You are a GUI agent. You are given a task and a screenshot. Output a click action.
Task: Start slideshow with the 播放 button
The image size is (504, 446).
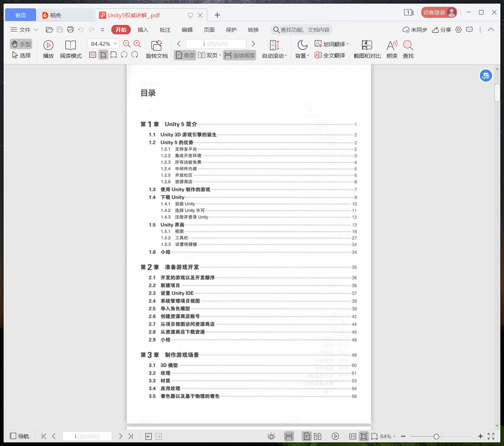tap(48, 50)
